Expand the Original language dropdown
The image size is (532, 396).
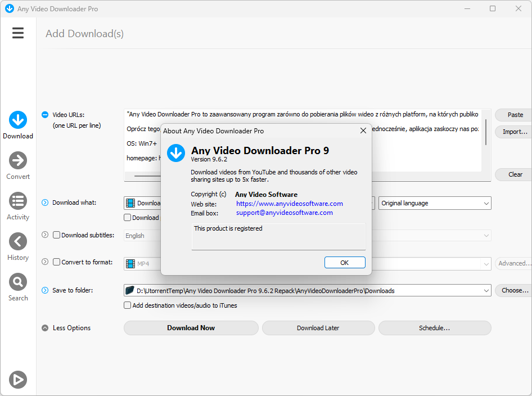click(x=435, y=203)
